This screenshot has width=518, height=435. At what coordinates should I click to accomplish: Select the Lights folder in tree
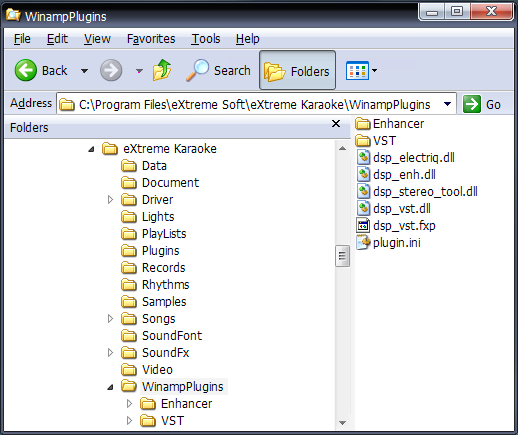158,217
